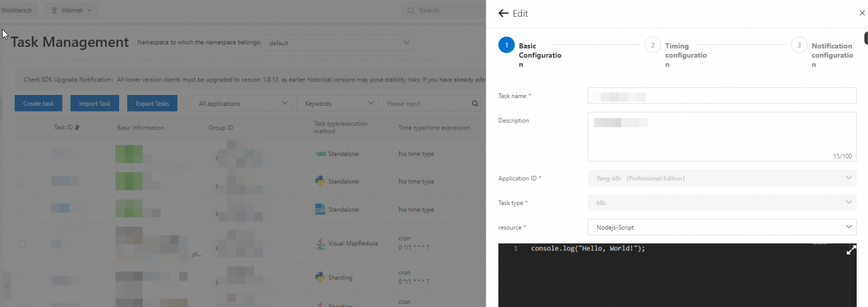Open the Internet region dropdown
The height and width of the screenshot is (307, 868).
[72, 10]
